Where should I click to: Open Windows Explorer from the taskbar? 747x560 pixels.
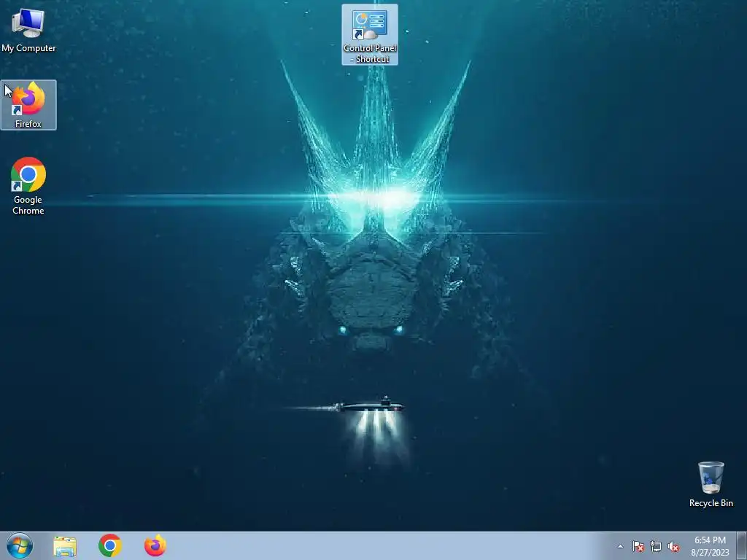[65, 546]
